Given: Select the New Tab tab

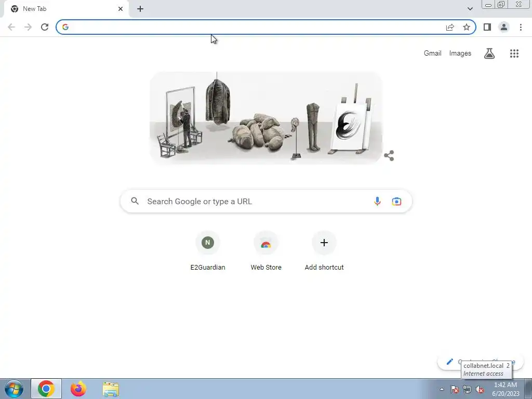Looking at the screenshot, I should 66,9.
